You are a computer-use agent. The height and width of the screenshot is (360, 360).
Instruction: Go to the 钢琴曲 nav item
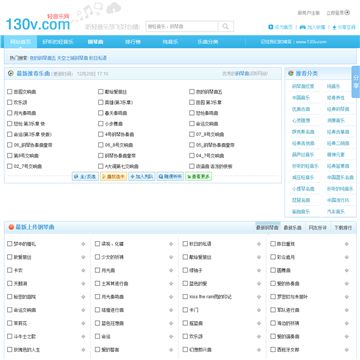tap(96, 42)
